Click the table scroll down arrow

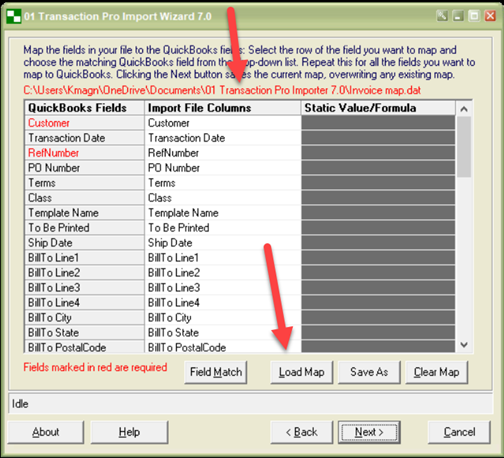(464, 345)
